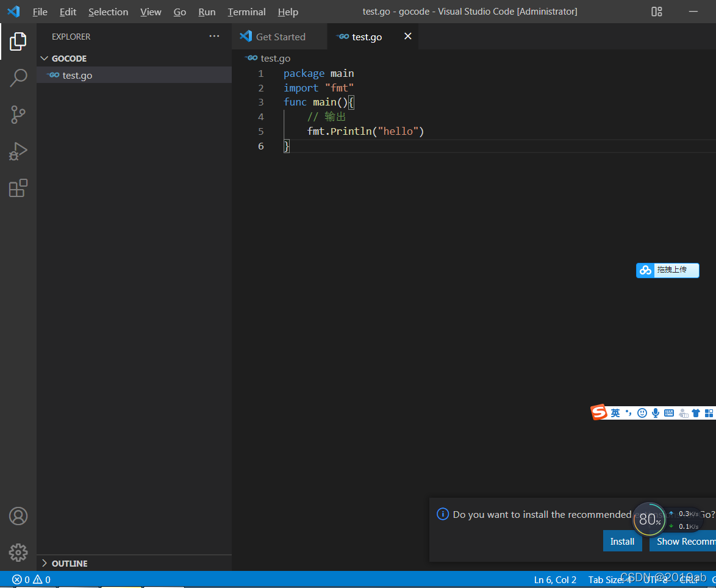This screenshot has width=716, height=588.
Task: Customize layout icon in title bar
Action: tap(657, 12)
